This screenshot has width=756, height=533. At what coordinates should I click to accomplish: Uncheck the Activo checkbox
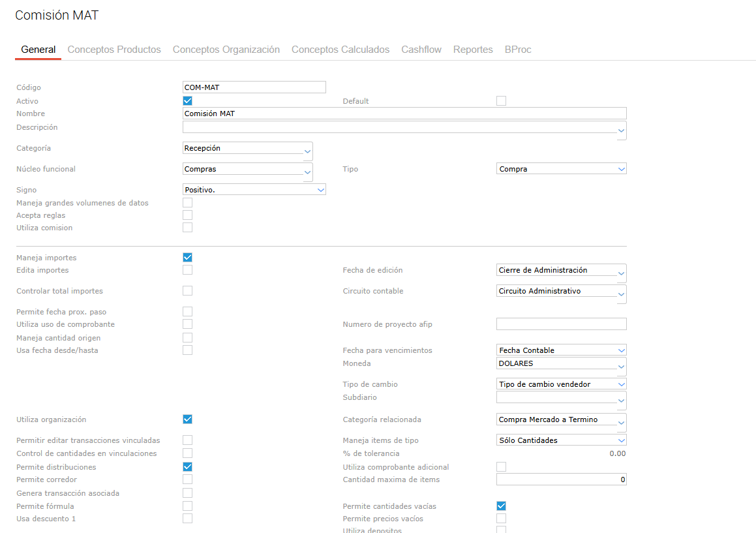click(x=188, y=101)
